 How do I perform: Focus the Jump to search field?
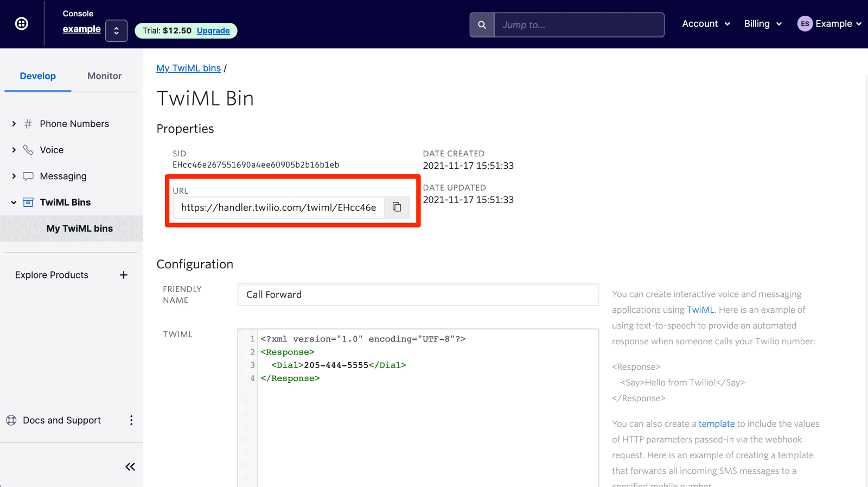[579, 24]
